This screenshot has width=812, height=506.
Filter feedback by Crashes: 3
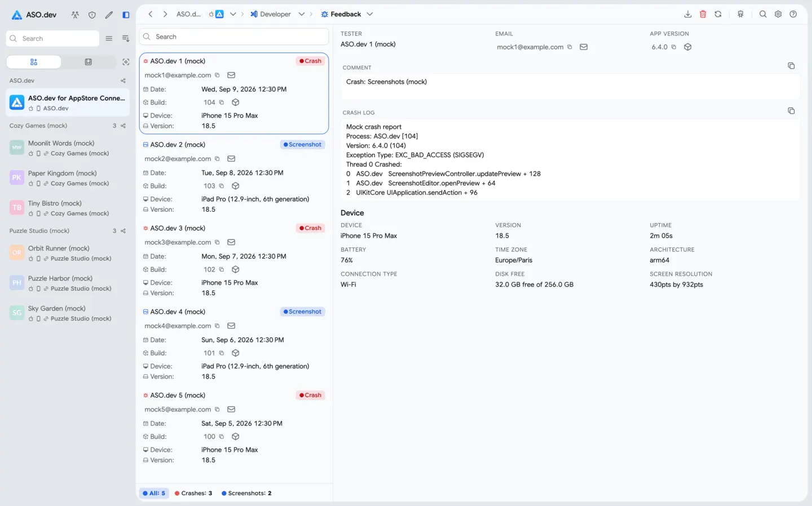[x=193, y=493]
